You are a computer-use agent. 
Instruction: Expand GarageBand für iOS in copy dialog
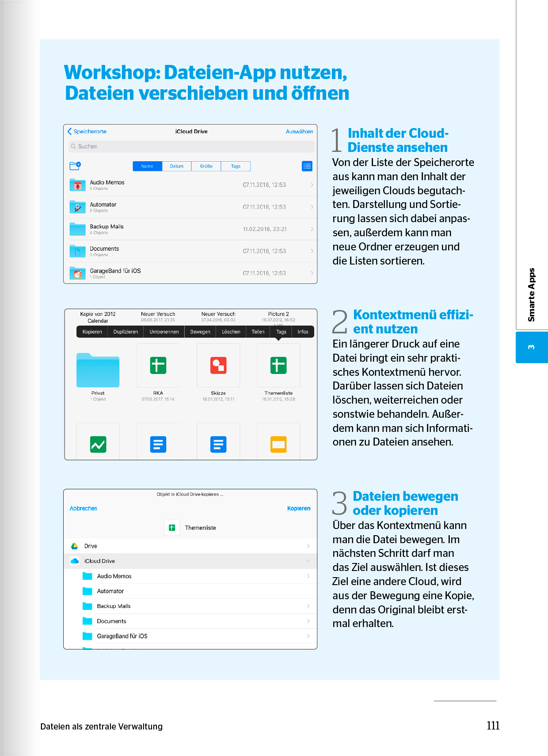(308, 636)
